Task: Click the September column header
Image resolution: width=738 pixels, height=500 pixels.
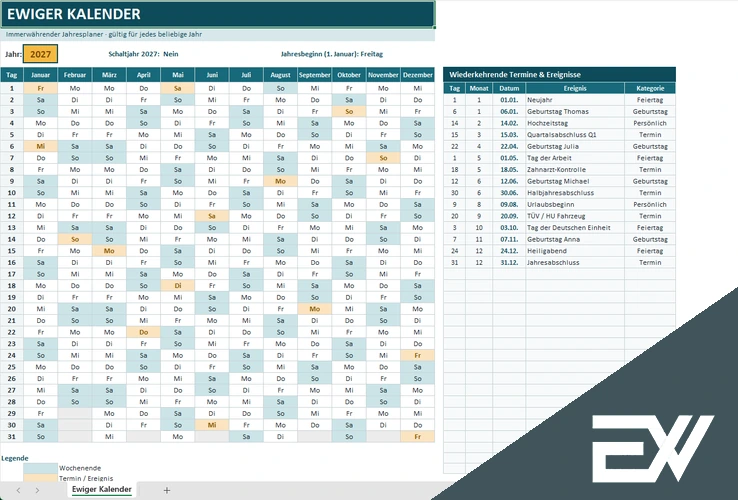Action: point(315,75)
